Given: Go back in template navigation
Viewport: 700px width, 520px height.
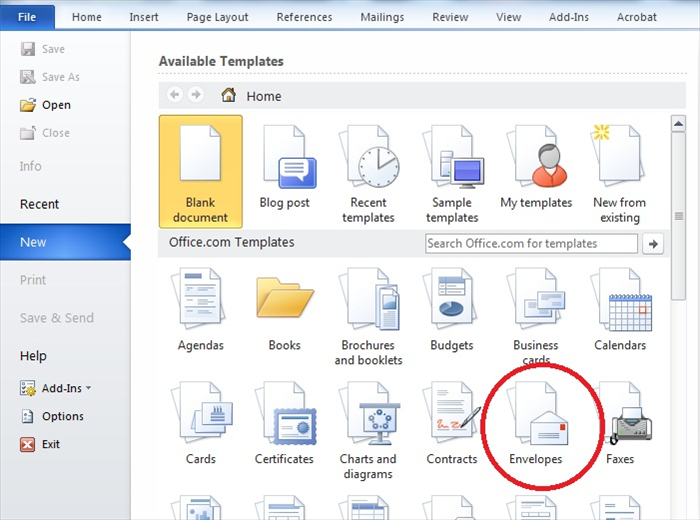Looking at the screenshot, I should pos(175,95).
